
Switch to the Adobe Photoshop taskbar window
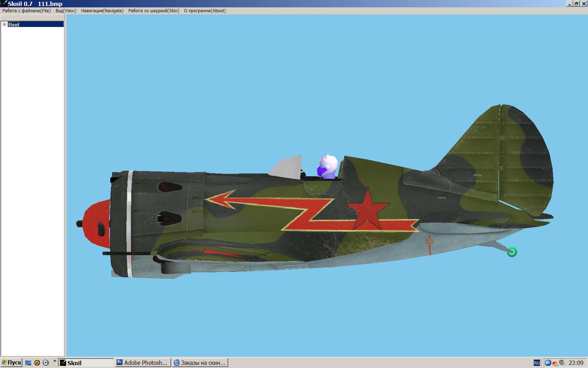coord(143,363)
